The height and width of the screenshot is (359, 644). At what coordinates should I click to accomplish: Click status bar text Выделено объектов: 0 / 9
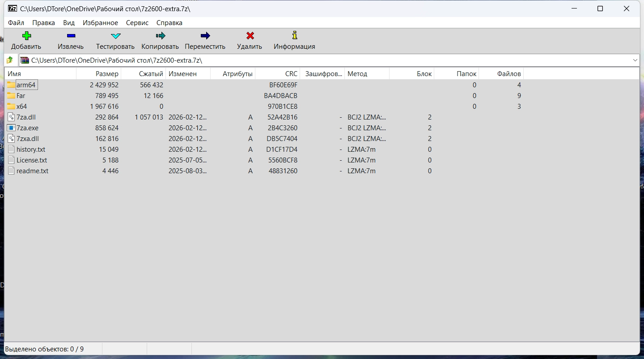(44, 349)
